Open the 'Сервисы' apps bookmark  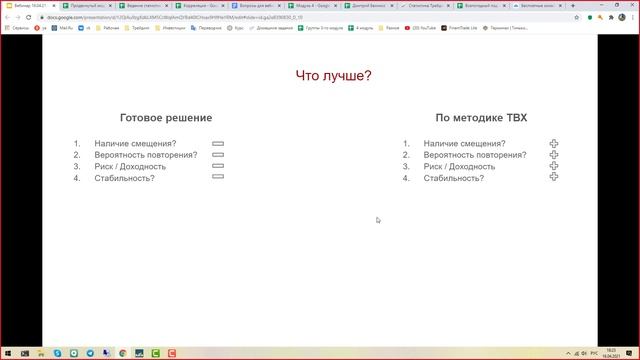coord(17,28)
